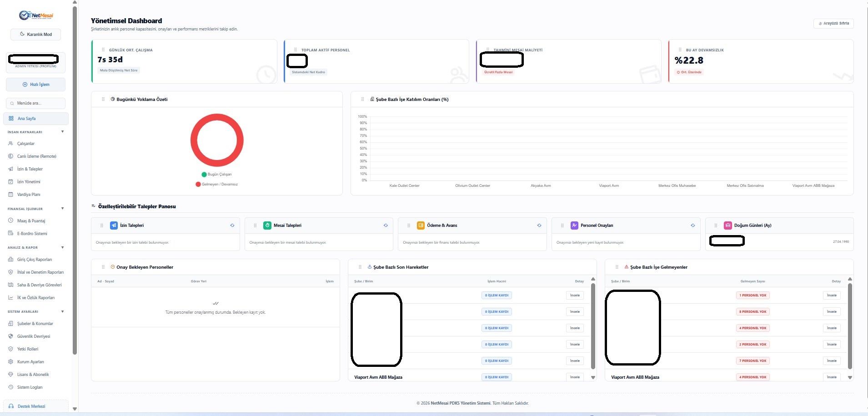This screenshot has width=868, height=416.
Task: Collapse the FİNANSAL İŞLEMLER section
Action: tap(62, 209)
